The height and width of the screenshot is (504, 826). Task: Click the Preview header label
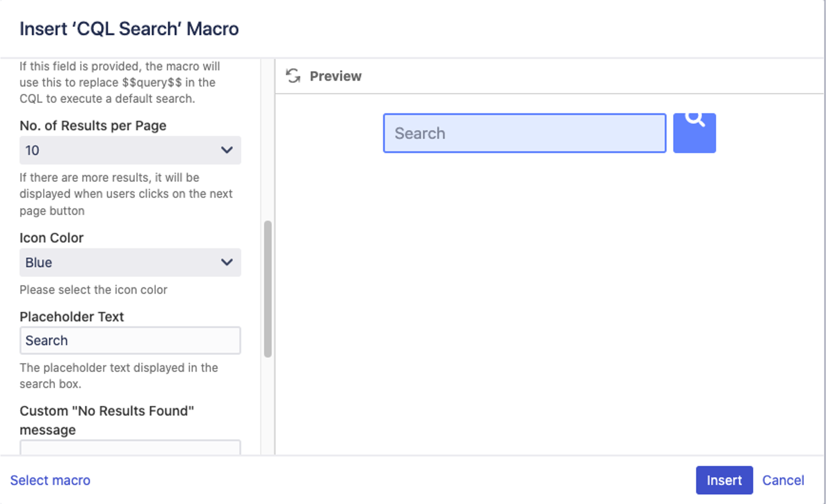(335, 76)
